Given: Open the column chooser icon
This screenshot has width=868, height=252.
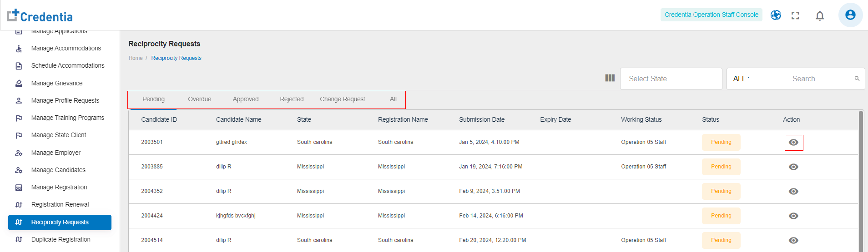Looking at the screenshot, I should click(x=610, y=78).
